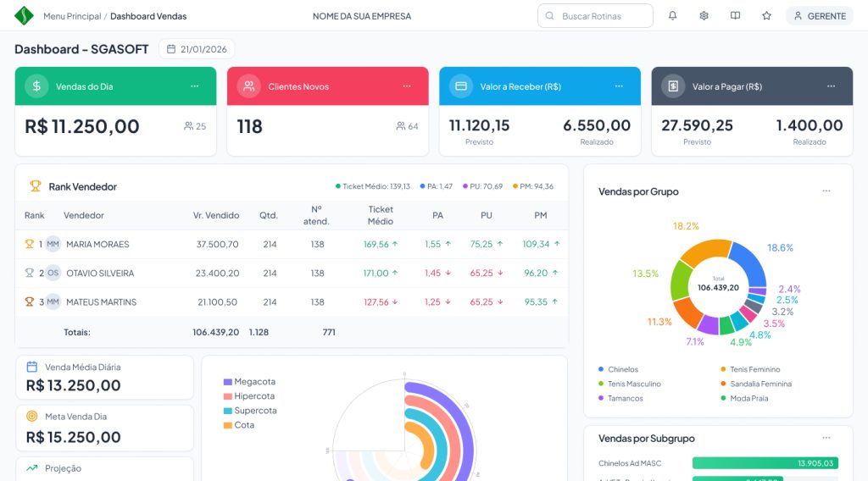Open the Vendas do Dia options menu
Image resolution: width=868 pixels, height=481 pixels.
[195, 86]
